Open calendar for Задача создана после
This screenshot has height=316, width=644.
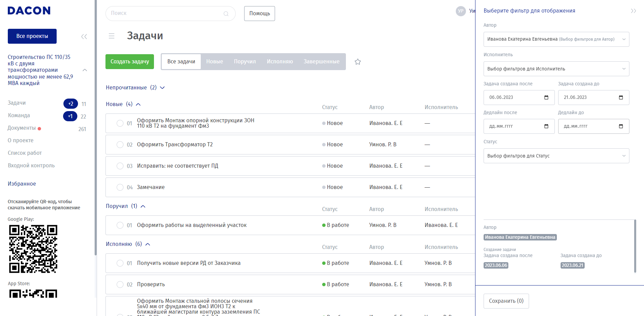tap(546, 98)
